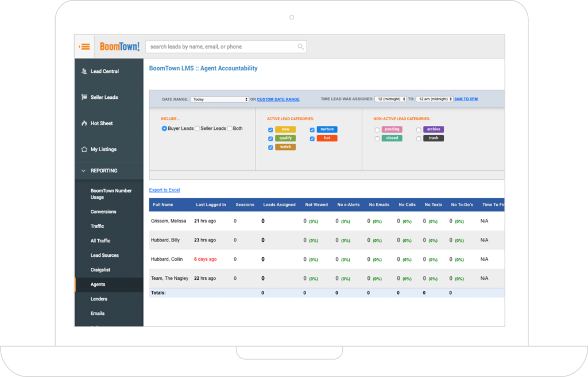Open Hot Sheet in sidebar

click(x=102, y=123)
